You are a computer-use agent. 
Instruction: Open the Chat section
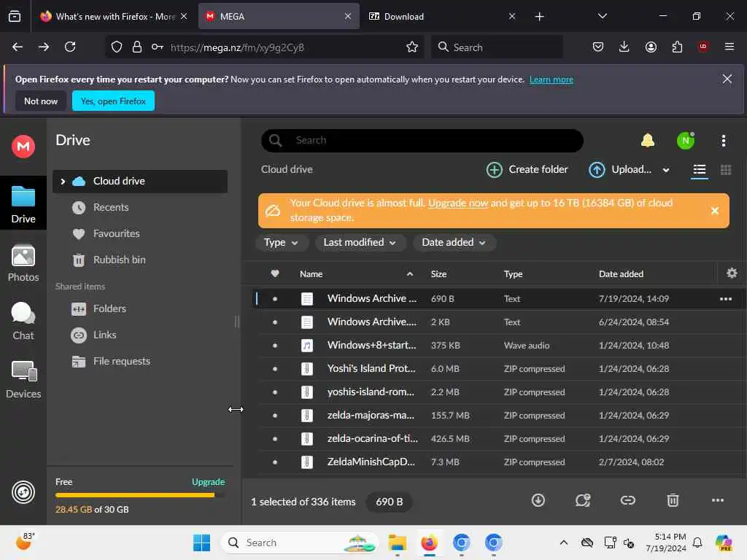click(x=23, y=321)
